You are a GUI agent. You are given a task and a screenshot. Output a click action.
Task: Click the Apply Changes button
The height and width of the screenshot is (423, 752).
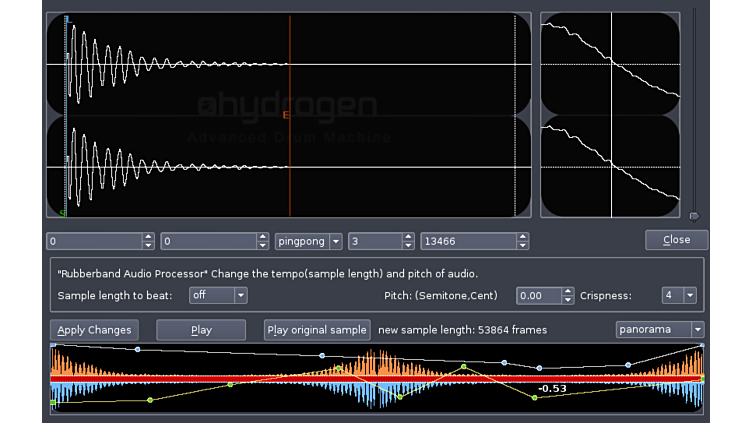coord(93,329)
